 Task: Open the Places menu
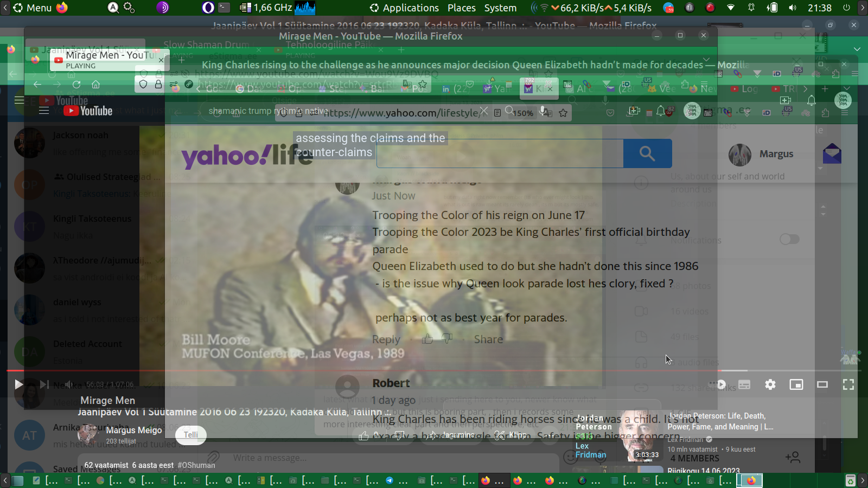(462, 8)
